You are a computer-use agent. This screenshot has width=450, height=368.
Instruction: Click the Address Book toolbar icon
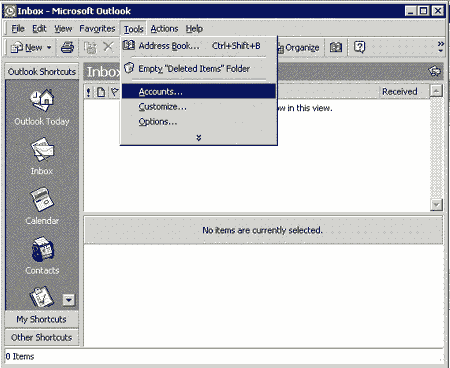[x=336, y=48]
